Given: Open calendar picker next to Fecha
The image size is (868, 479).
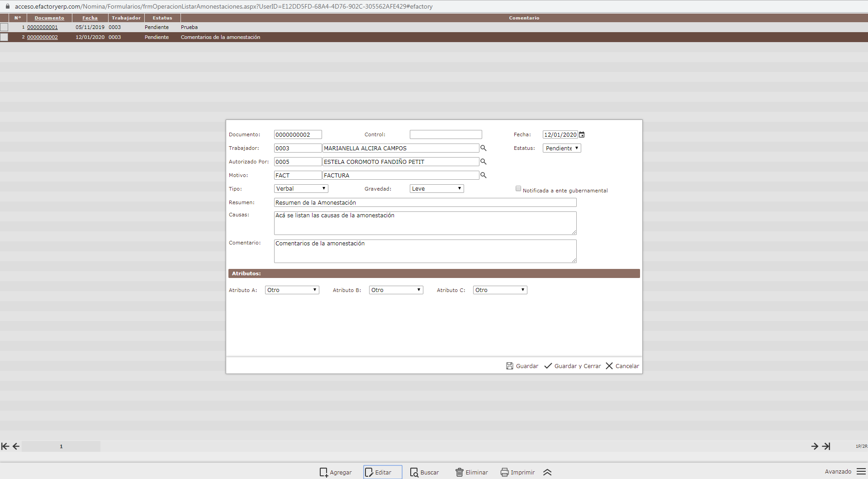Looking at the screenshot, I should (x=582, y=134).
